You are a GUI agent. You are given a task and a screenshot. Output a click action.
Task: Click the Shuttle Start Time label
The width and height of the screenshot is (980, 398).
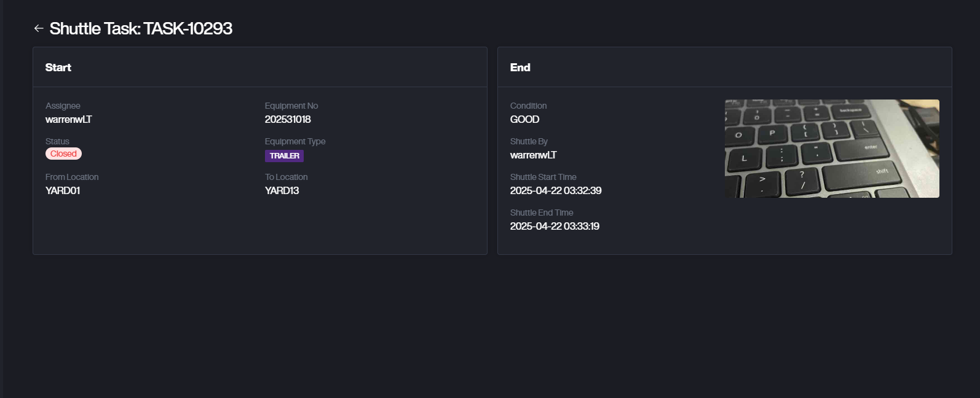[x=543, y=177]
